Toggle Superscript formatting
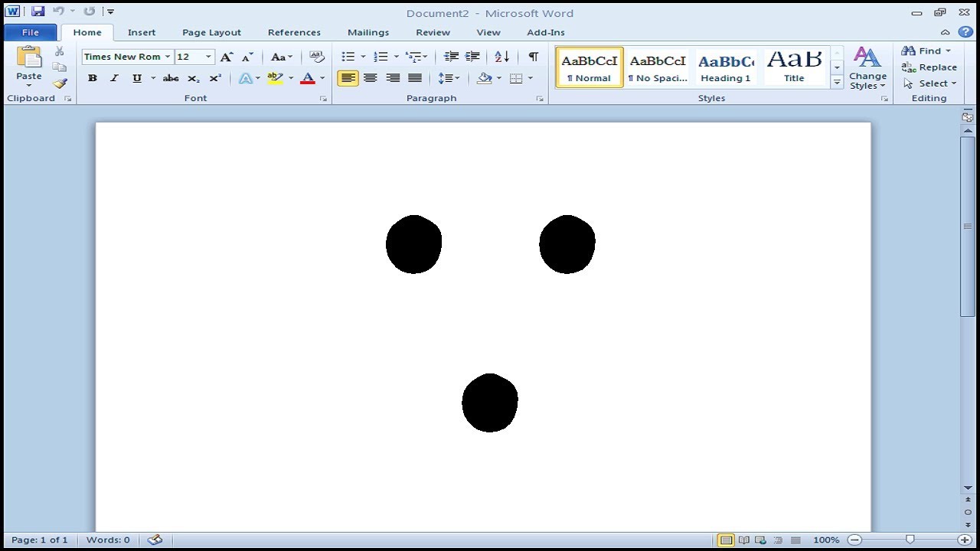980x551 pixels. (215, 78)
